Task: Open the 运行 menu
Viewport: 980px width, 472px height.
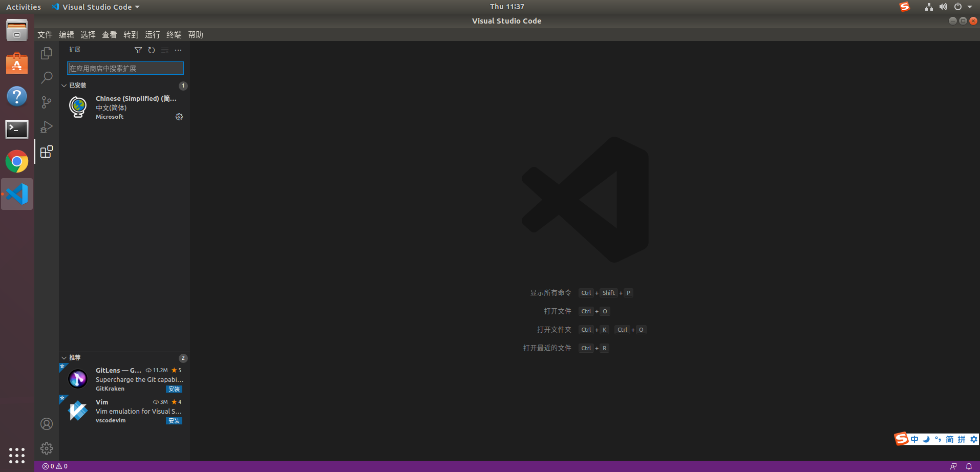Action: pyautogui.click(x=153, y=34)
